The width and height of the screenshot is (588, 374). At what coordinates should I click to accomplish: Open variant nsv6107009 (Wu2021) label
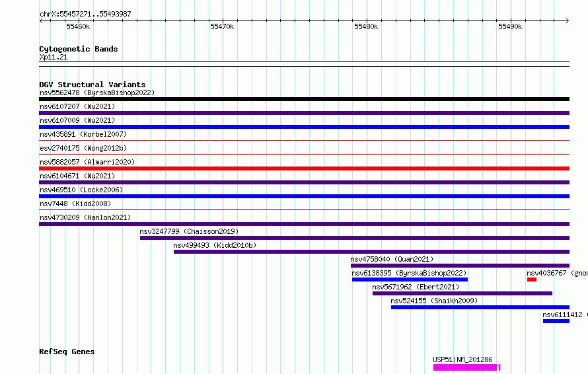(x=77, y=120)
